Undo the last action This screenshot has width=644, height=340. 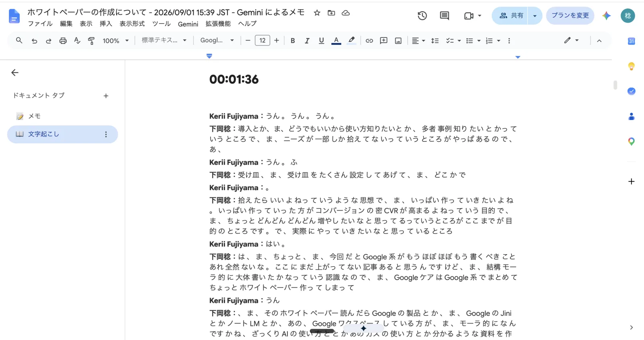34,41
